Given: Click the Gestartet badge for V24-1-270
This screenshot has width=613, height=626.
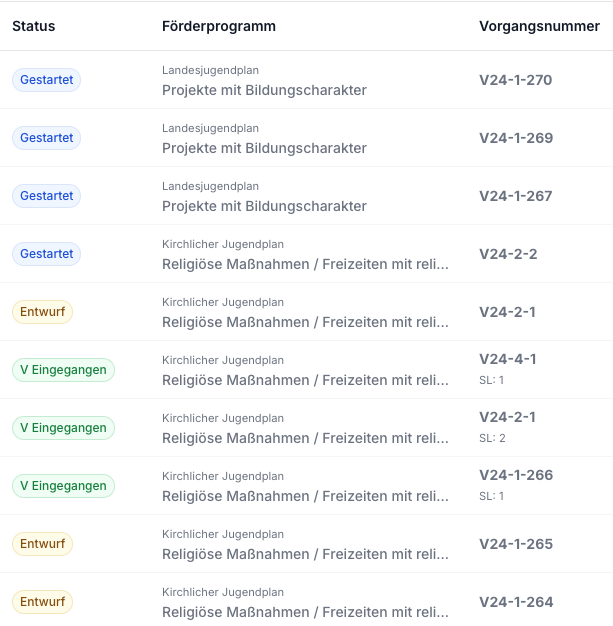Looking at the screenshot, I should click(46, 80).
